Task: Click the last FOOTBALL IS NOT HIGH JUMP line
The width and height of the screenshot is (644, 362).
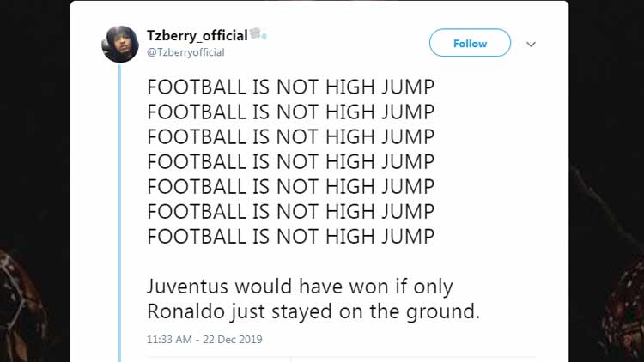Action: tap(290, 236)
